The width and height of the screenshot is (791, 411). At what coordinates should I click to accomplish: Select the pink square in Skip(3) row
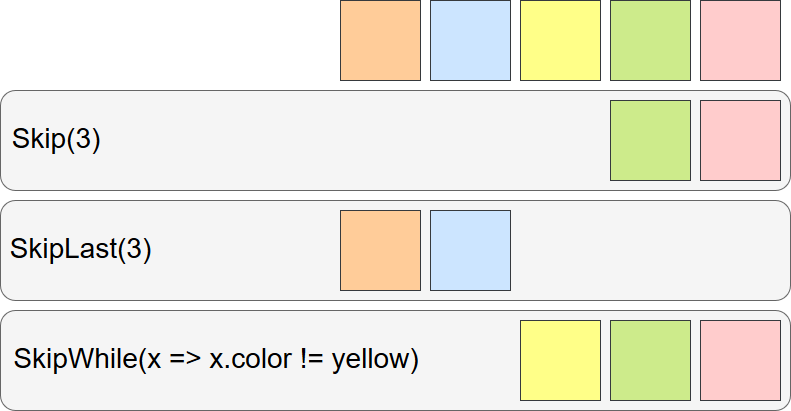pyautogui.click(x=741, y=140)
